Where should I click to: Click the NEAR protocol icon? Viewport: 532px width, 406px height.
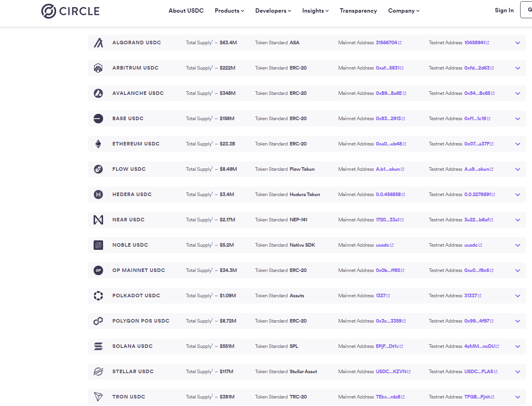[98, 220]
